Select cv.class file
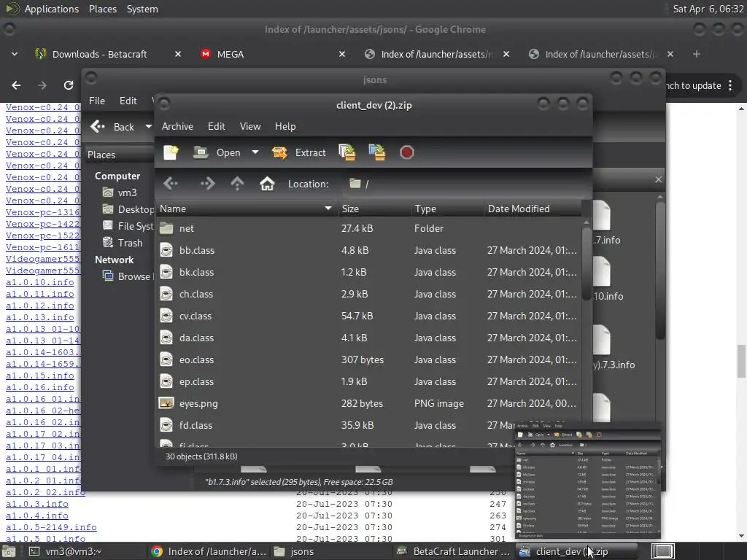 (369, 316)
